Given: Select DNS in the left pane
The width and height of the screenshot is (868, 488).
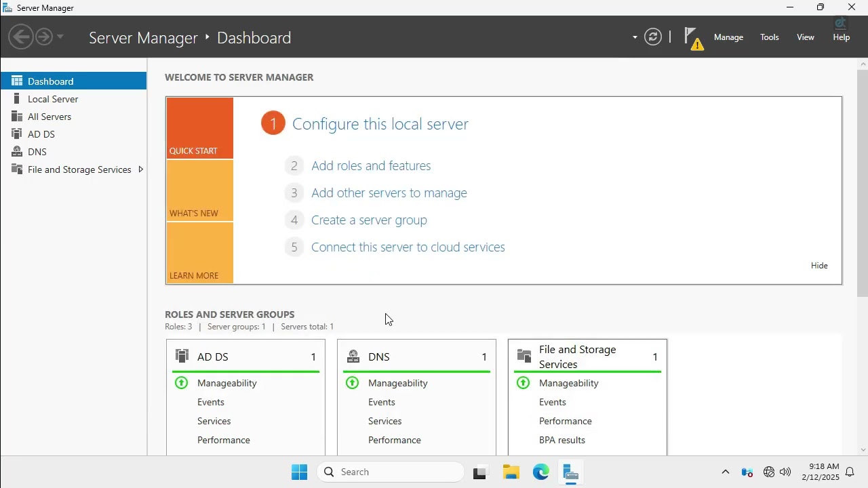Looking at the screenshot, I should 73,152.
